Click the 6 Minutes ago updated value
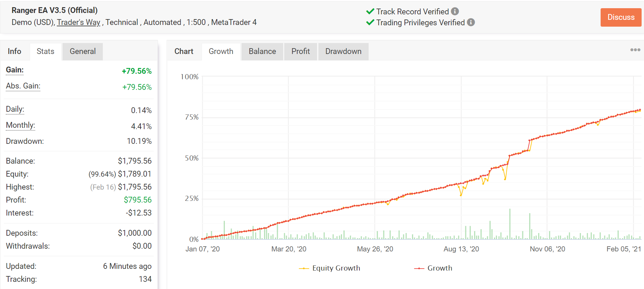This screenshot has height=289, width=644. tap(127, 266)
